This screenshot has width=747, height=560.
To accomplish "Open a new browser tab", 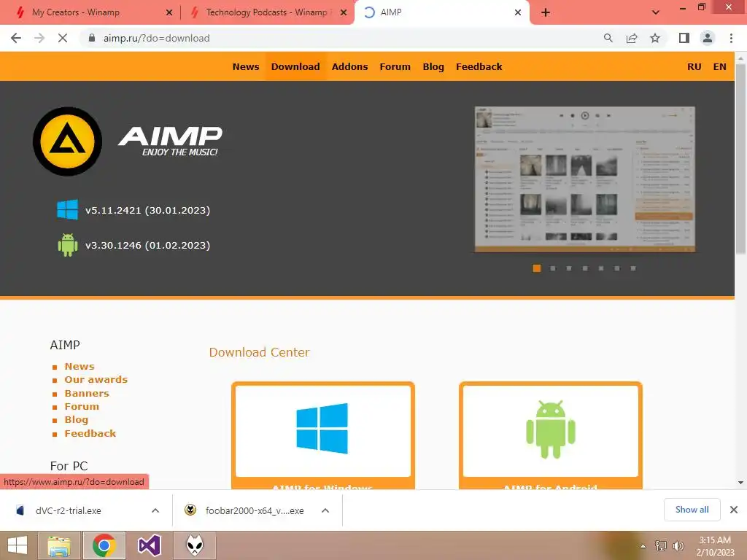I will pyautogui.click(x=546, y=12).
